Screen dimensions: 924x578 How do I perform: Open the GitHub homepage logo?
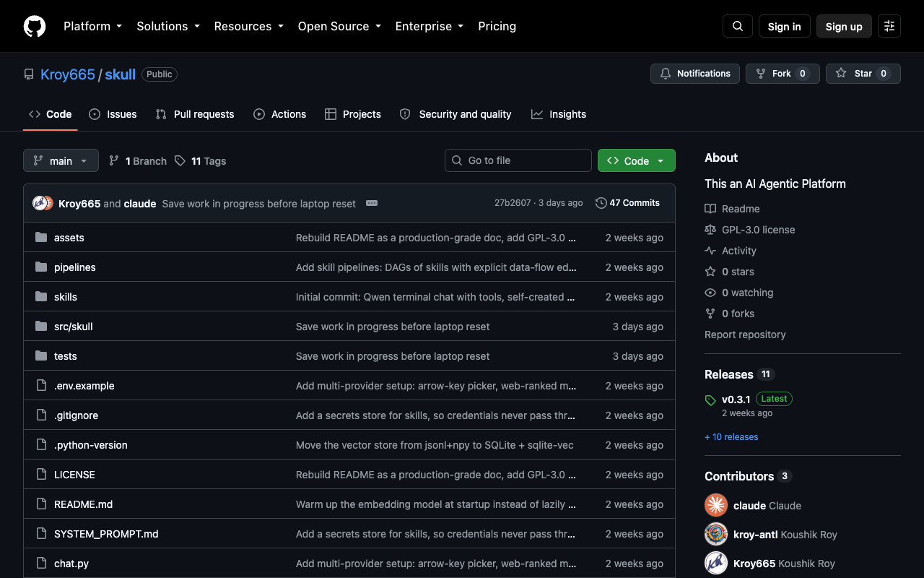[x=35, y=26]
